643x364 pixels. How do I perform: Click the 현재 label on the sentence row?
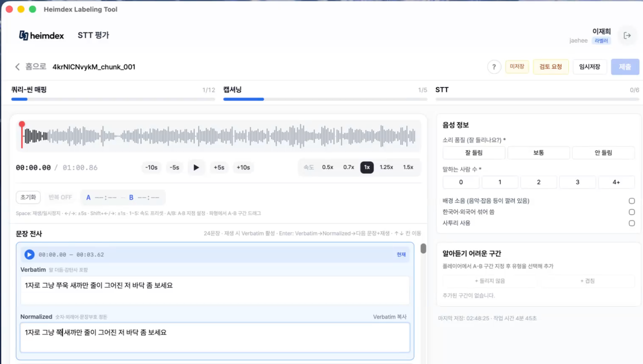401,254
